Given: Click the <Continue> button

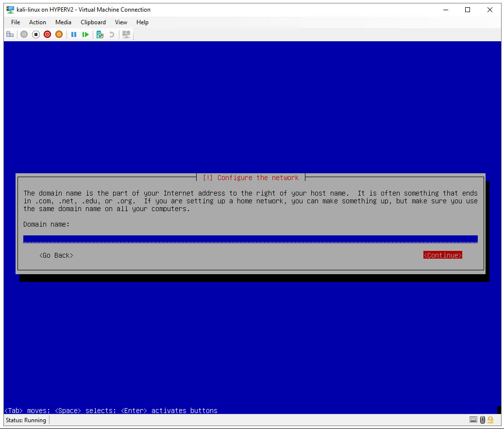Looking at the screenshot, I should (442, 255).
